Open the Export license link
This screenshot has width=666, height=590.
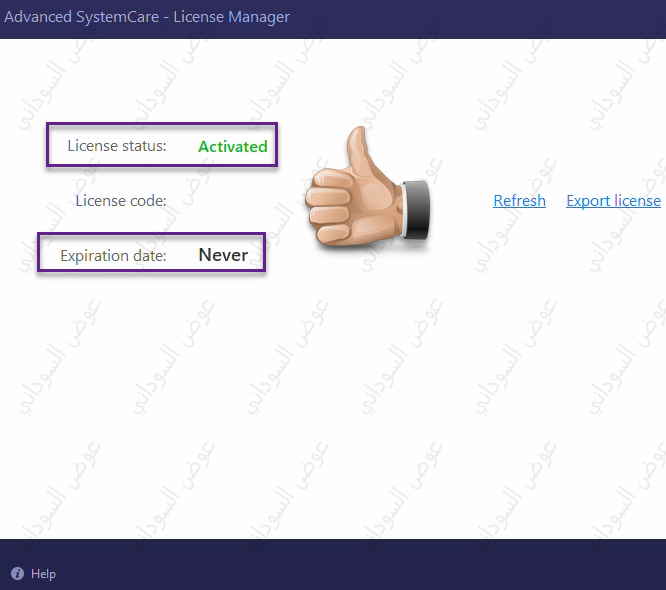point(613,201)
